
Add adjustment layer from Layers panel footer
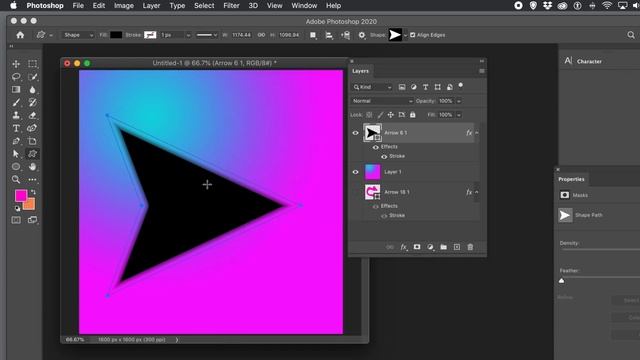[x=430, y=247]
